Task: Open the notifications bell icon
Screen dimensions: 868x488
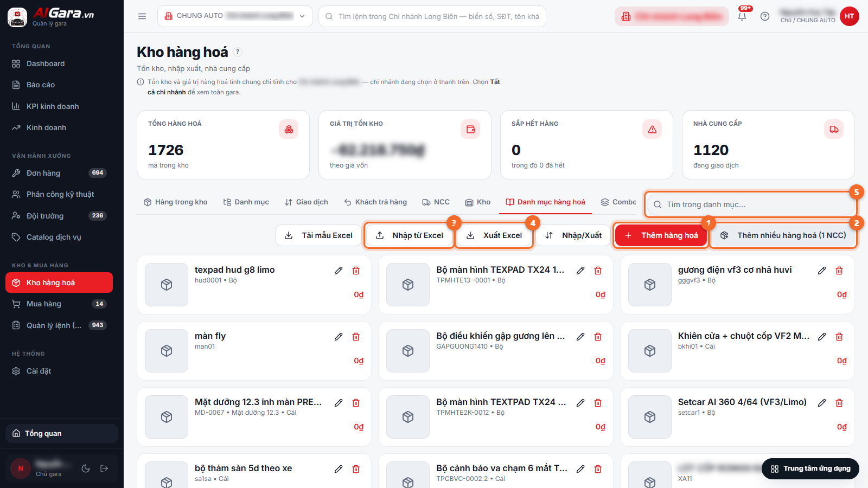Action: click(x=742, y=16)
